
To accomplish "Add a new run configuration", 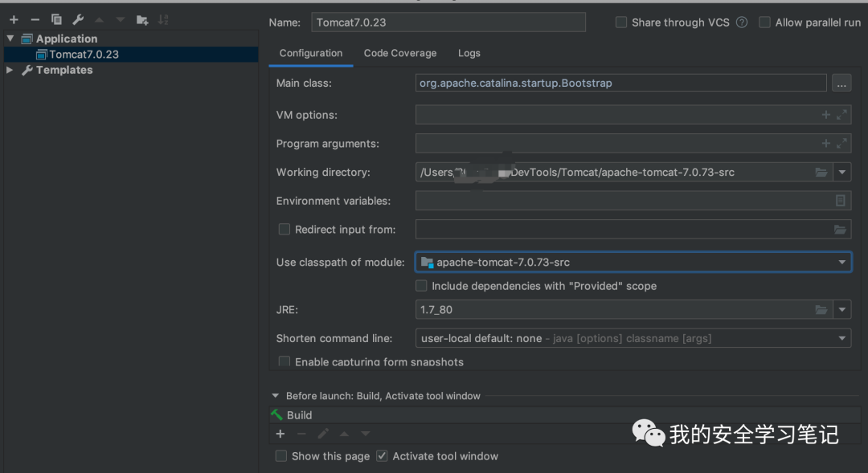I will tap(14, 20).
